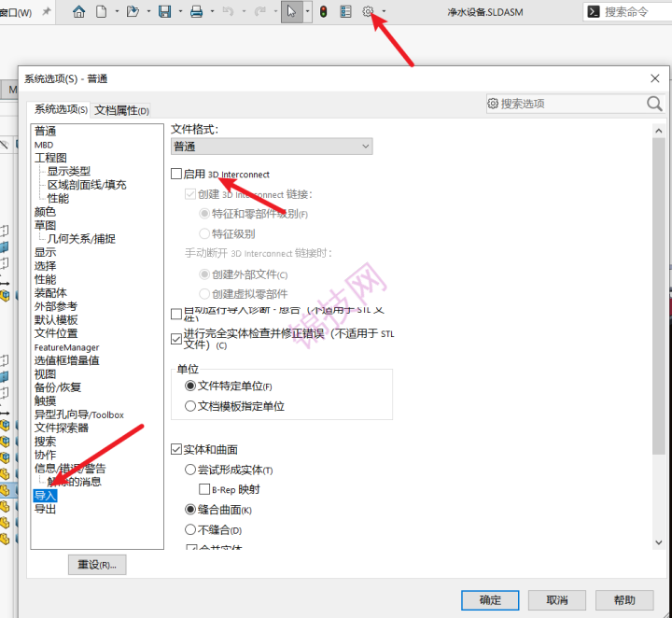Select FeatureManager in the options list

pos(66,347)
